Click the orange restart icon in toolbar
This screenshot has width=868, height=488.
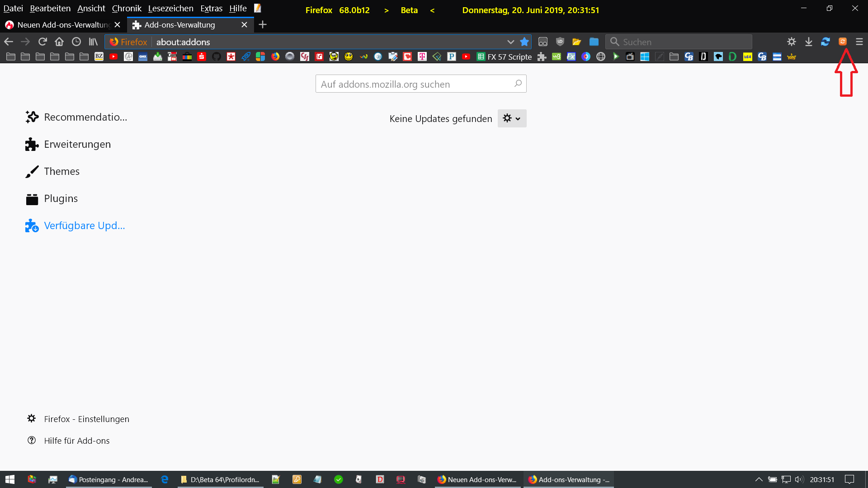[x=842, y=42]
